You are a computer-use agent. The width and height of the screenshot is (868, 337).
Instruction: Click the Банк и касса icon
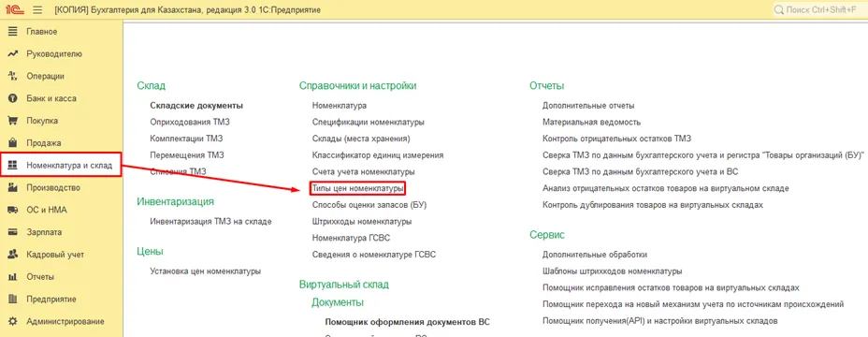tap(13, 98)
